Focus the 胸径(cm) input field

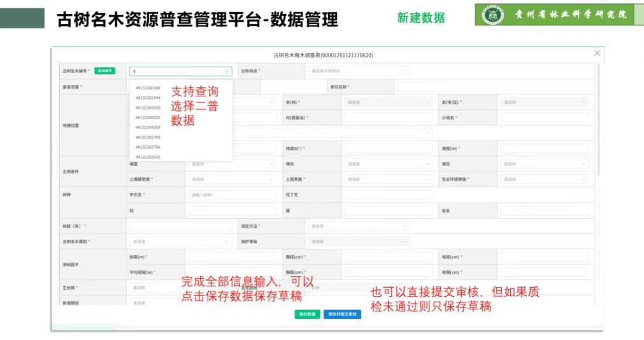coord(388,257)
